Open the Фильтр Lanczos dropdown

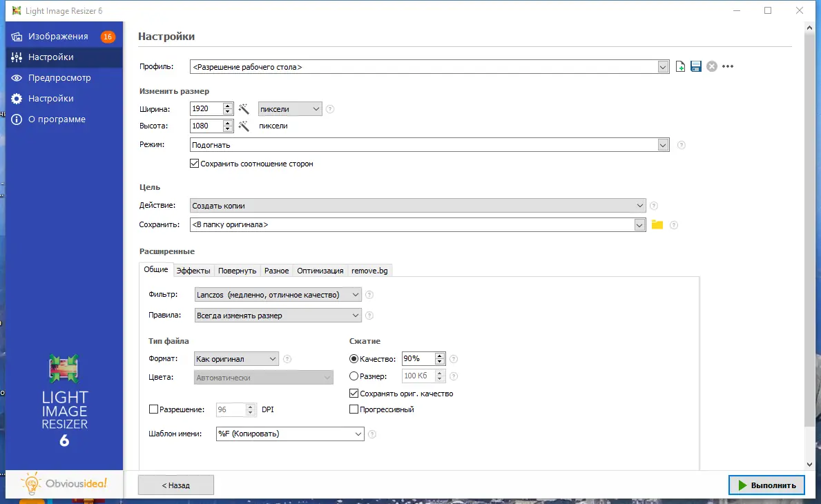coord(278,295)
